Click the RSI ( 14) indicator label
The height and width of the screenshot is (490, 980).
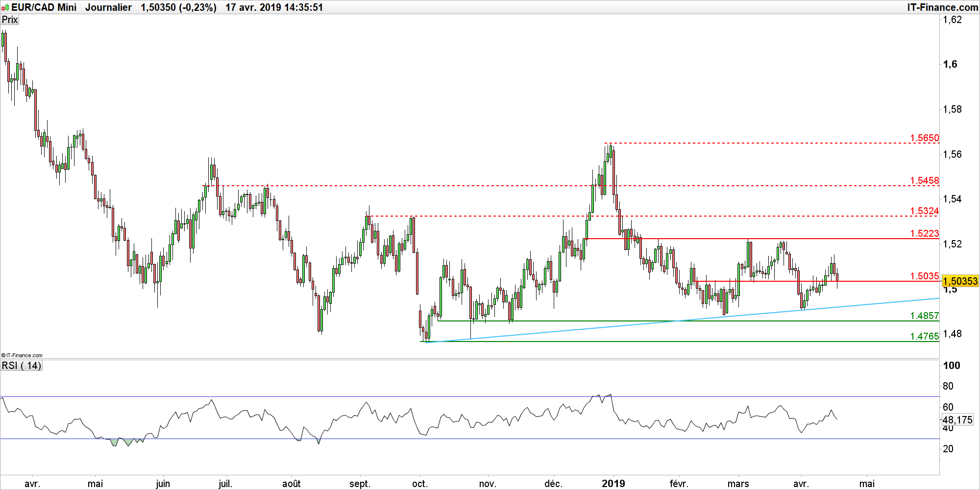[22, 366]
